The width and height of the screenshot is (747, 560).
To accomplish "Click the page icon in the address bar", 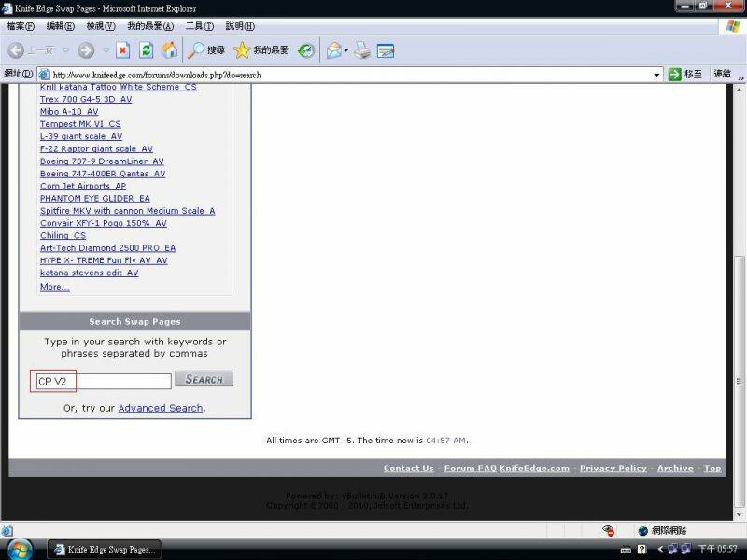I will 44,75.
